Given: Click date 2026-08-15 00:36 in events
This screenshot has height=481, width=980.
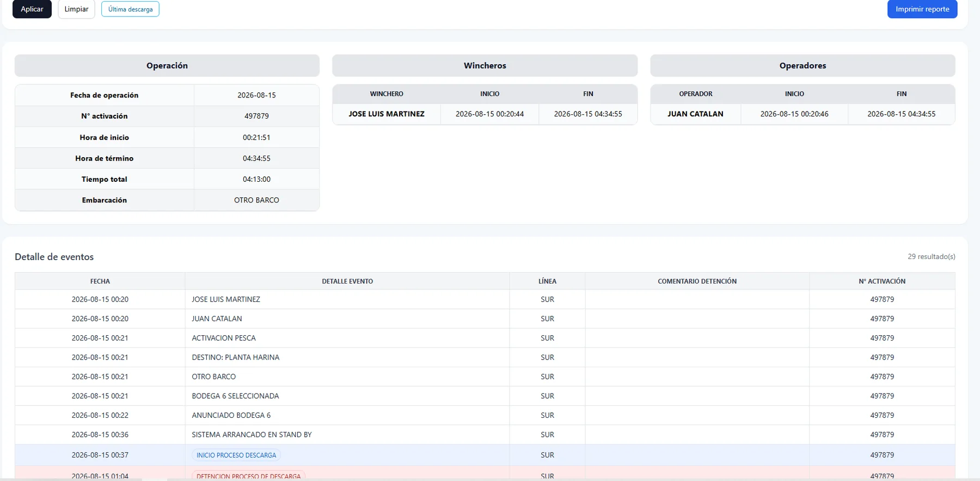Looking at the screenshot, I should coord(100,435).
